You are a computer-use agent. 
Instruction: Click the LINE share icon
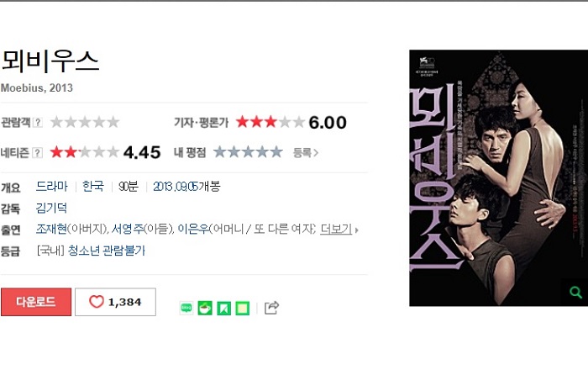pos(186,308)
